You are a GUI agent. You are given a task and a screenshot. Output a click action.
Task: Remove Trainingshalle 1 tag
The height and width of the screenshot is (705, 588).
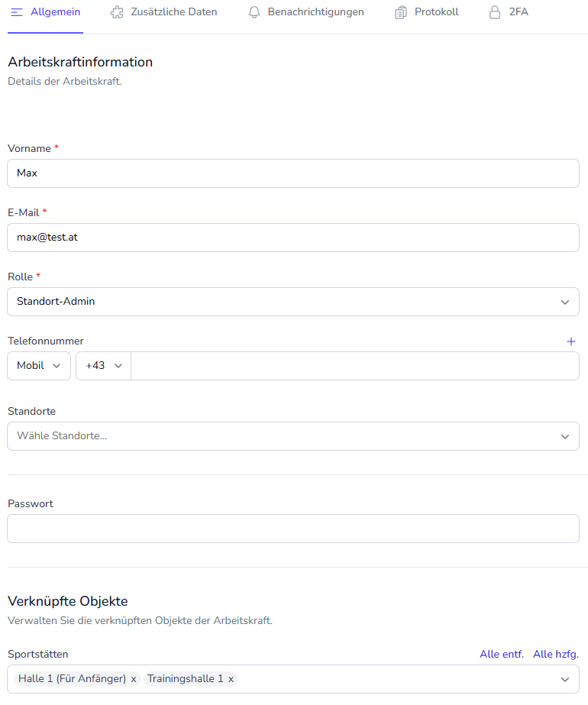[231, 679]
